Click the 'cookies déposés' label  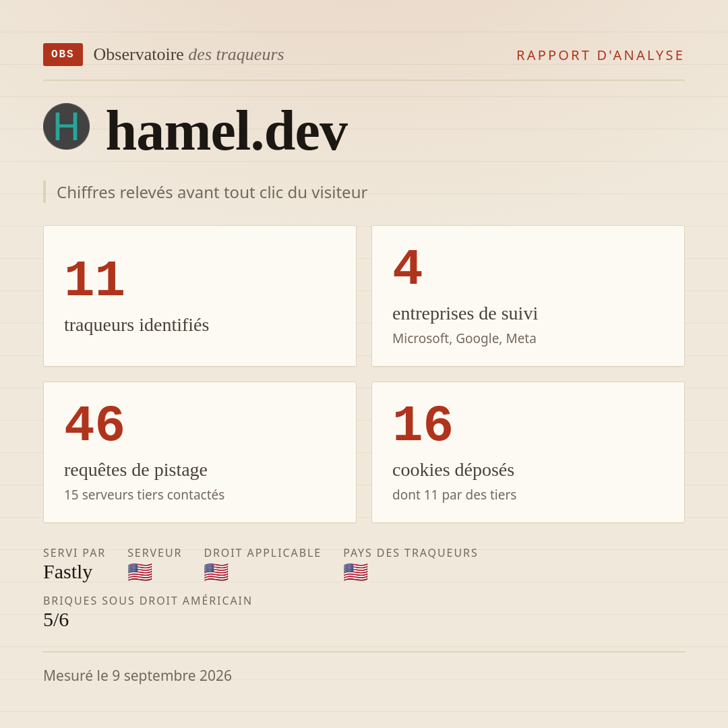[453, 471]
